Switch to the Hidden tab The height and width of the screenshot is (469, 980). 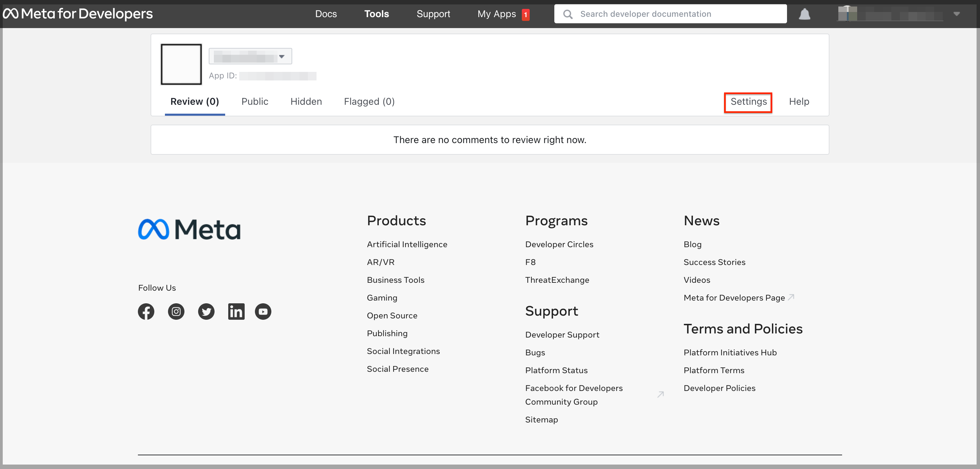[x=306, y=102]
